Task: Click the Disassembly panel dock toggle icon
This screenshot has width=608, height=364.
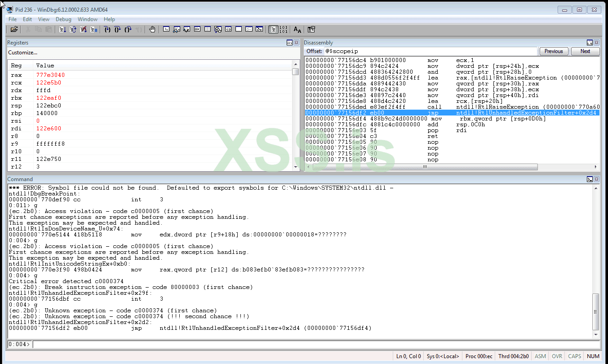Action: [590, 43]
